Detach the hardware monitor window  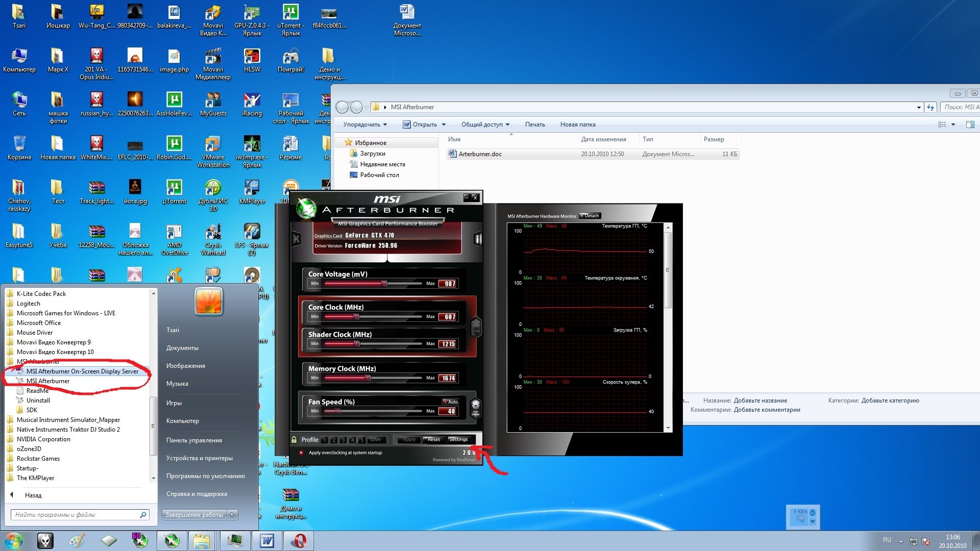pos(591,216)
